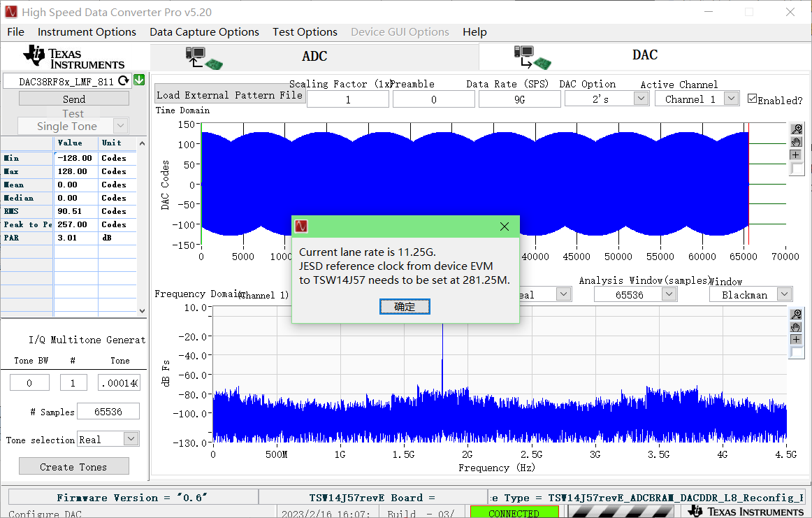Click the DAC computer-to-board icon

(x=532, y=57)
